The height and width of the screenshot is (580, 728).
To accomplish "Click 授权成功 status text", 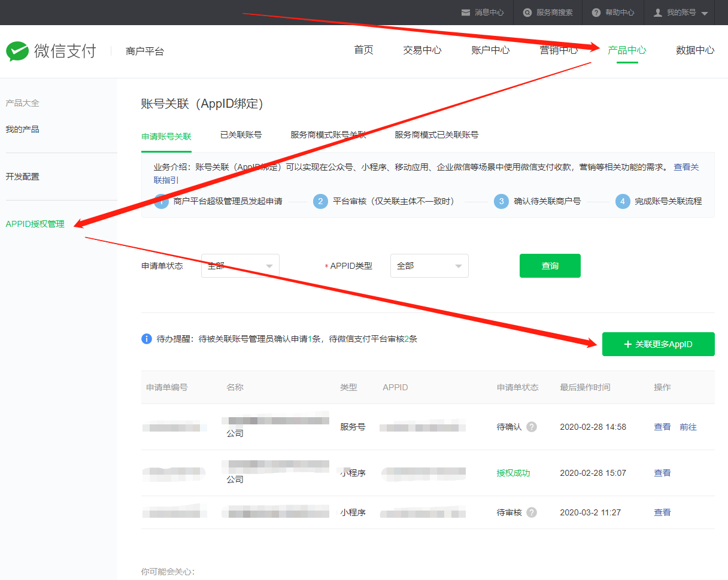I will 513,473.
